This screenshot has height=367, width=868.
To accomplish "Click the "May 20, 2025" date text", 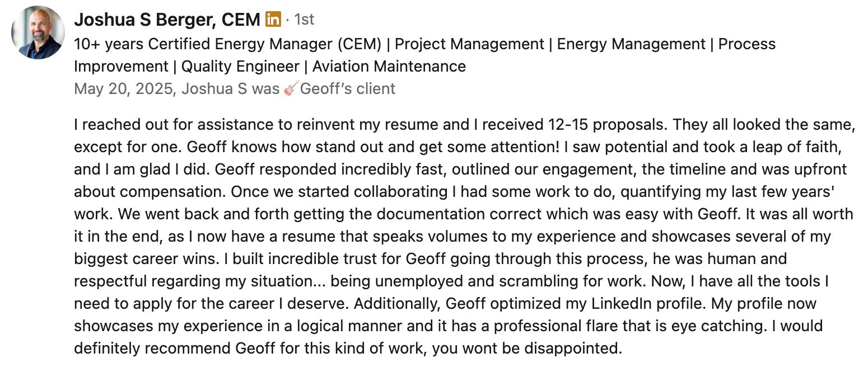I will [x=123, y=89].
